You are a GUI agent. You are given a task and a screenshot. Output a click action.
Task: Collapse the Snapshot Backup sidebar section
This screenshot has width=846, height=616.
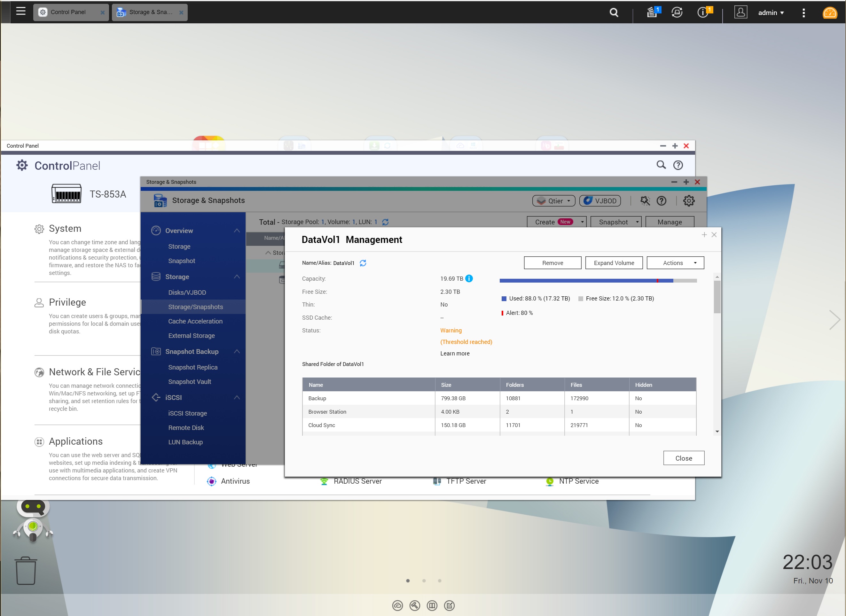pyautogui.click(x=237, y=351)
